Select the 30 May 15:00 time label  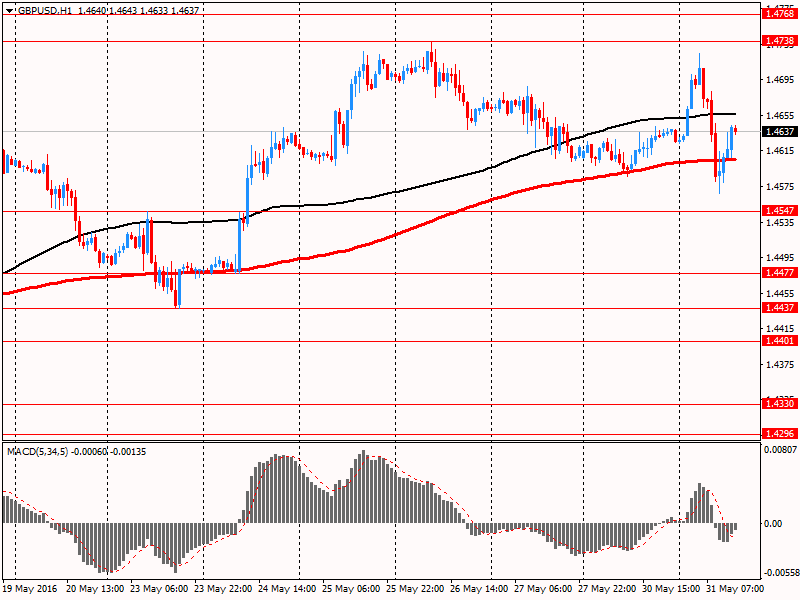point(671,588)
